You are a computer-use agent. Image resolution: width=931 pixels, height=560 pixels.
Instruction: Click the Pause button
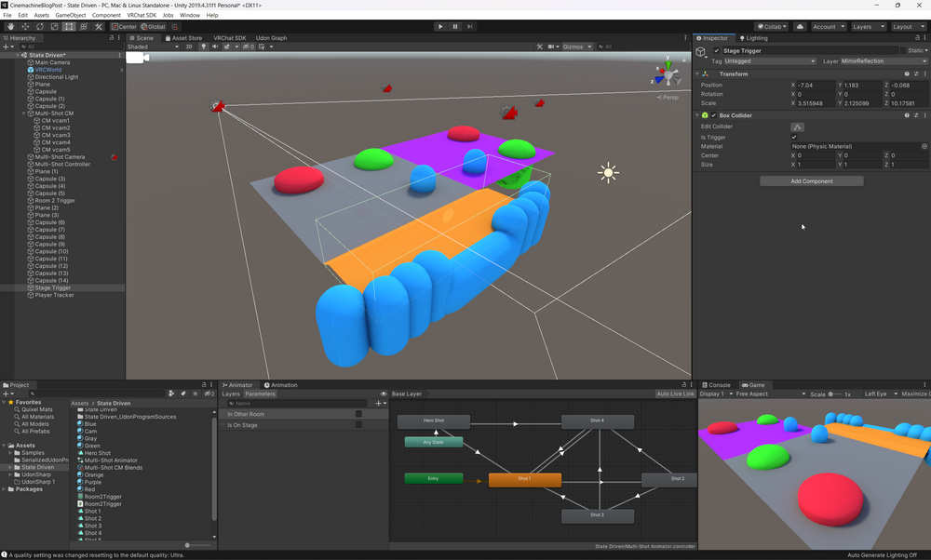454,27
